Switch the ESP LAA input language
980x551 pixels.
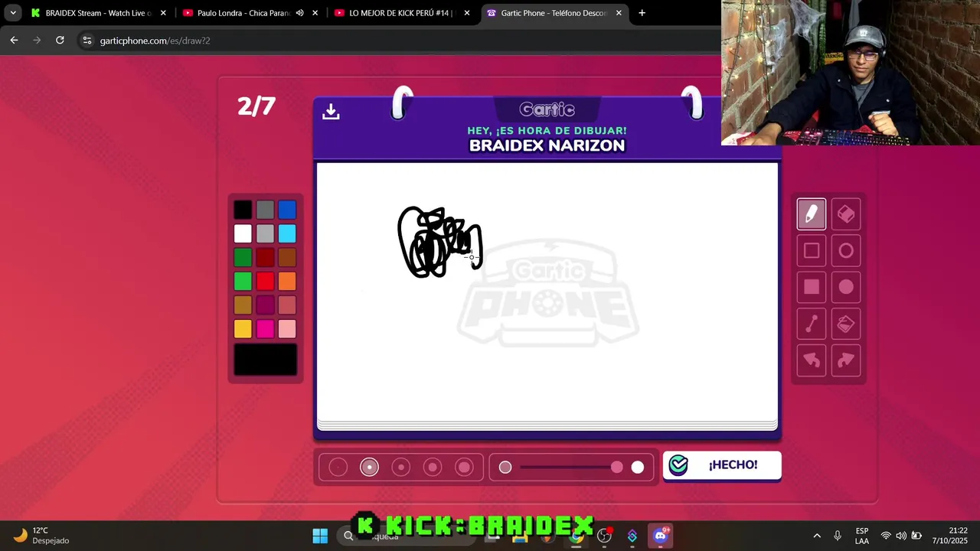click(x=862, y=536)
